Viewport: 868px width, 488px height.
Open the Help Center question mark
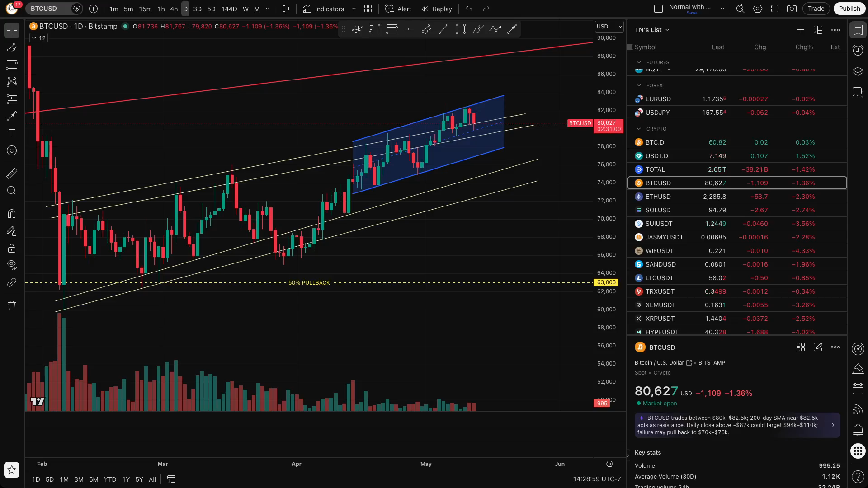(x=858, y=476)
